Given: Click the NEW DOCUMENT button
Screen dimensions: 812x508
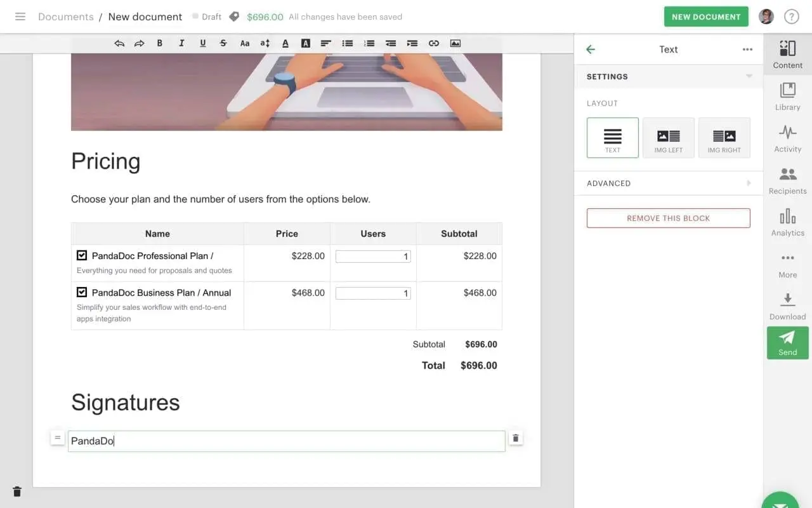Looking at the screenshot, I should click(706, 17).
